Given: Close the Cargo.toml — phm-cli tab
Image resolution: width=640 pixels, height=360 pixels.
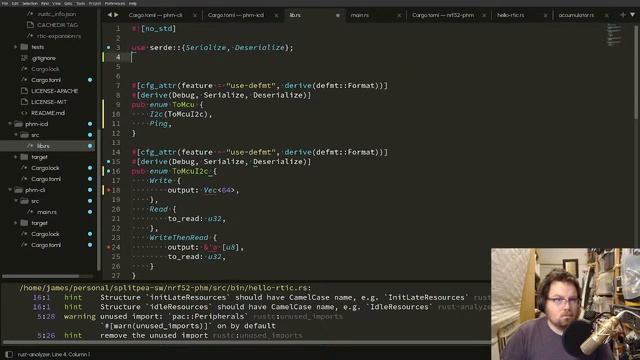Looking at the screenshot, I should (195, 16).
